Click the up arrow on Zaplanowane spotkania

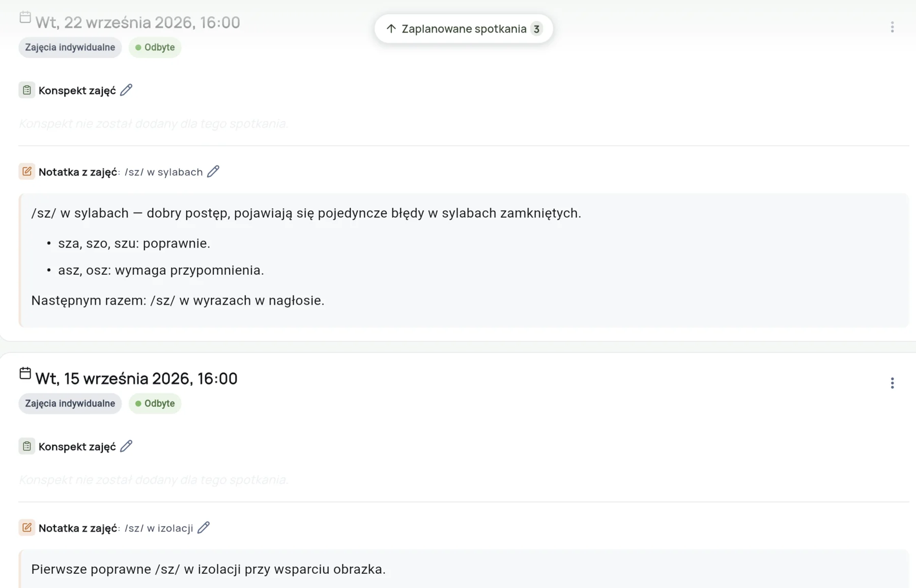coord(391,28)
